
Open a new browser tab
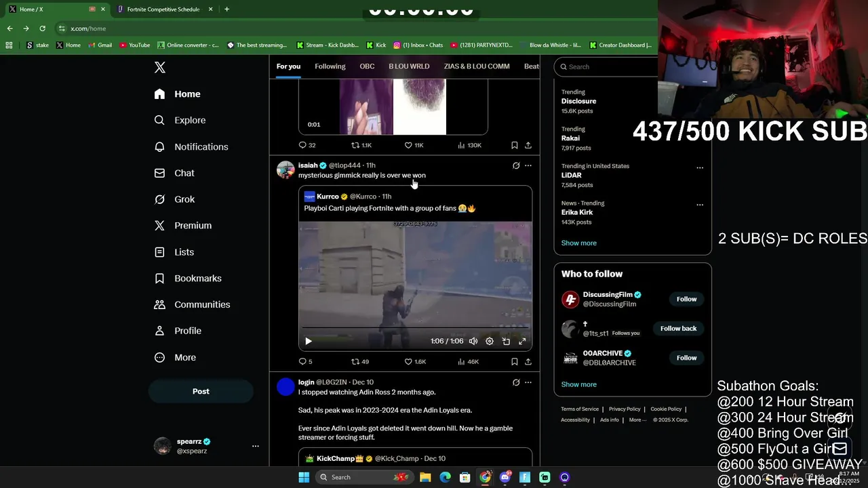click(x=226, y=9)
